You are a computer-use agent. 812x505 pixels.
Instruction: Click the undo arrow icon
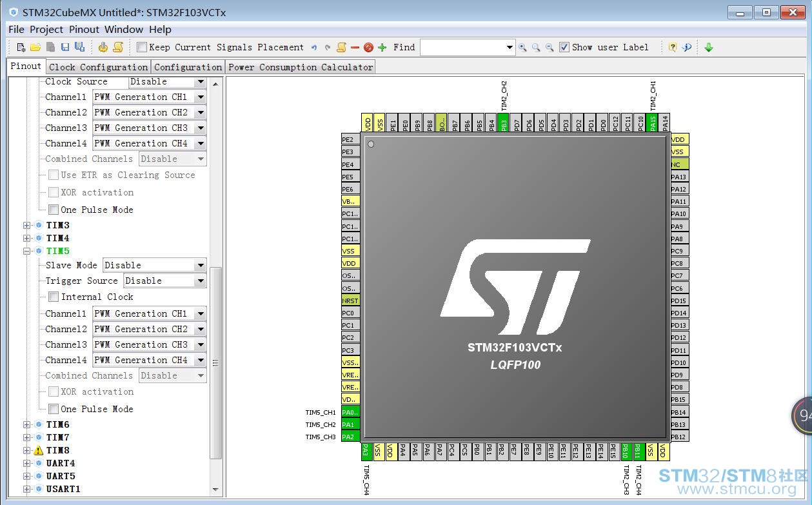pos(314,47)
